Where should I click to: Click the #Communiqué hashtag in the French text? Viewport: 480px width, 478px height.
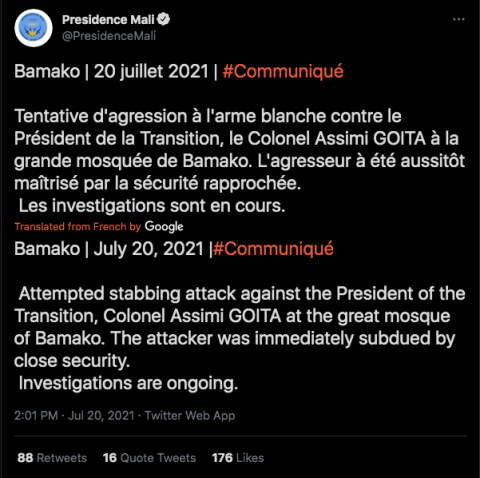(x=283, y=71)
